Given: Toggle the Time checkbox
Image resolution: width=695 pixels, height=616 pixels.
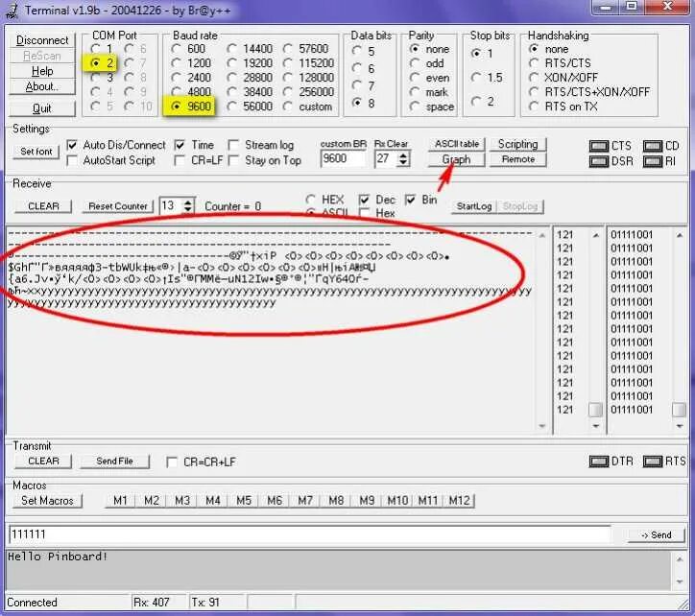Looking at the screenshot, I should pos(180,145).
